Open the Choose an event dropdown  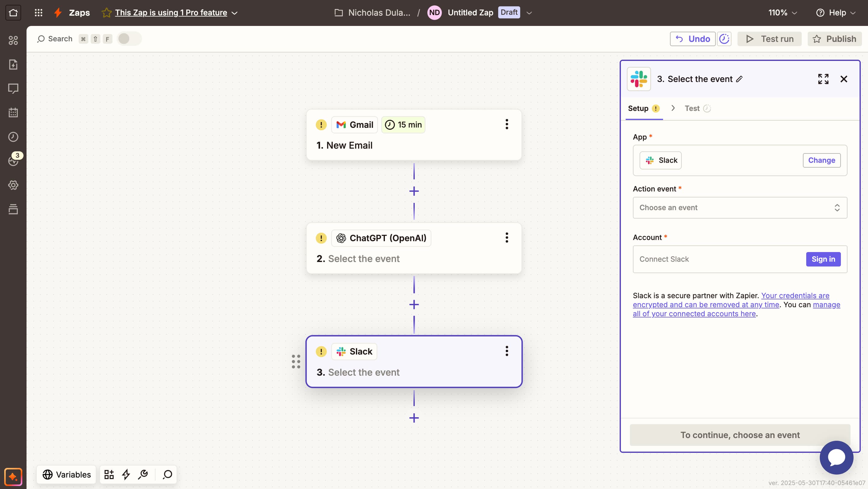click(x=740, y=208)
